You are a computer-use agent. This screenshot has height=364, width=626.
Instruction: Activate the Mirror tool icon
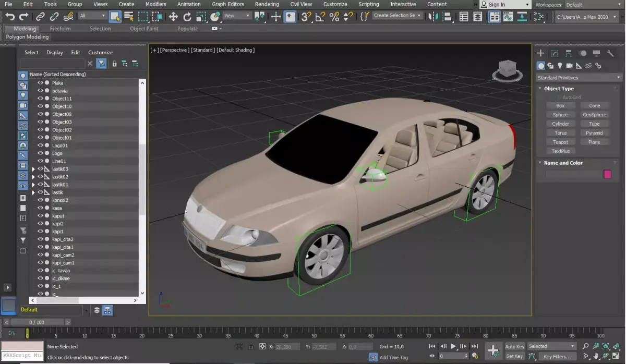click(x=432, y=17)
